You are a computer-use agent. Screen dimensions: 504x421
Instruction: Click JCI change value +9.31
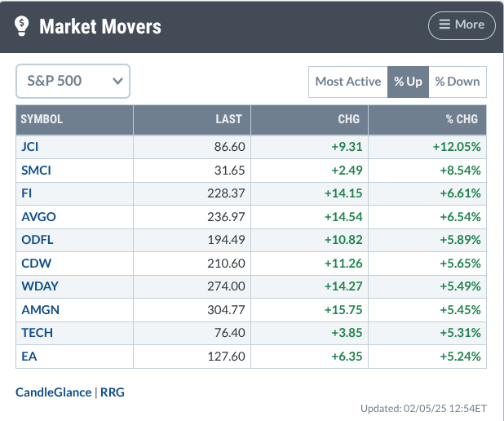347,147
